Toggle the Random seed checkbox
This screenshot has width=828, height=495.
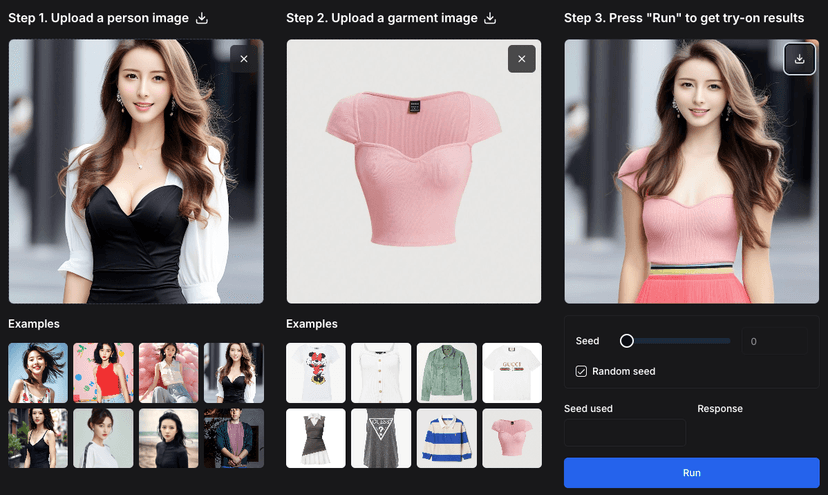pyautogui.click(x=582, y=371)
